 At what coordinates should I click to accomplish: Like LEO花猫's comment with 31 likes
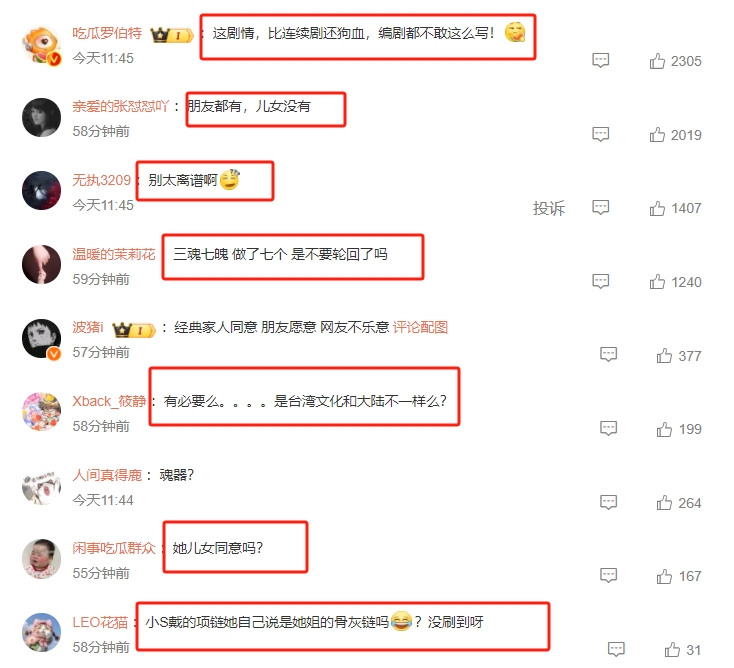pos(672,650)
